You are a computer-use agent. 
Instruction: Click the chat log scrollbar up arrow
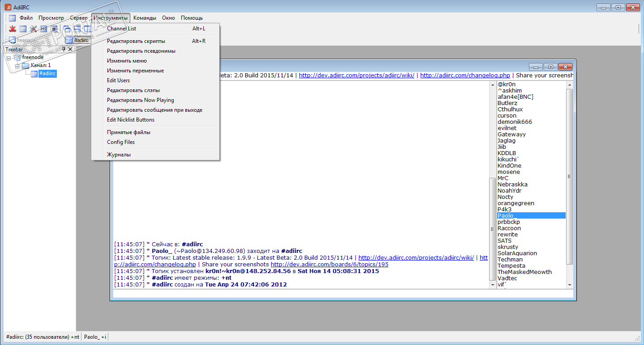point(493,84)
